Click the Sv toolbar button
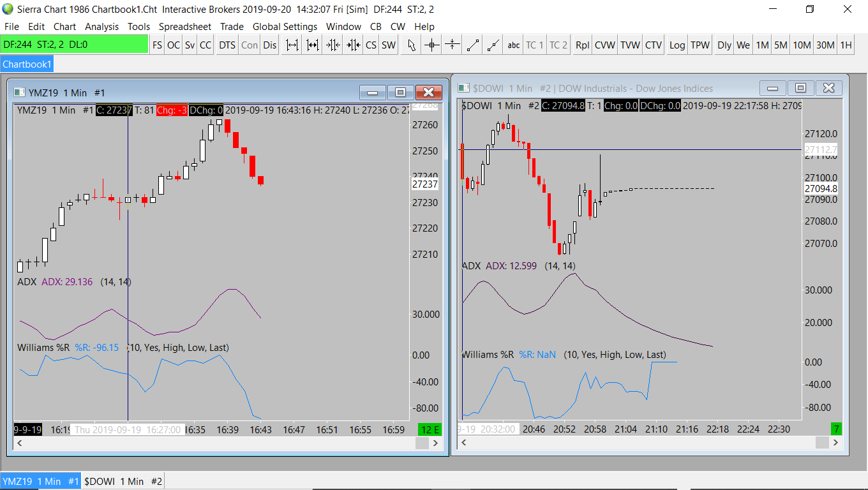The image size is (868, 490). click(x=190, y=45)
